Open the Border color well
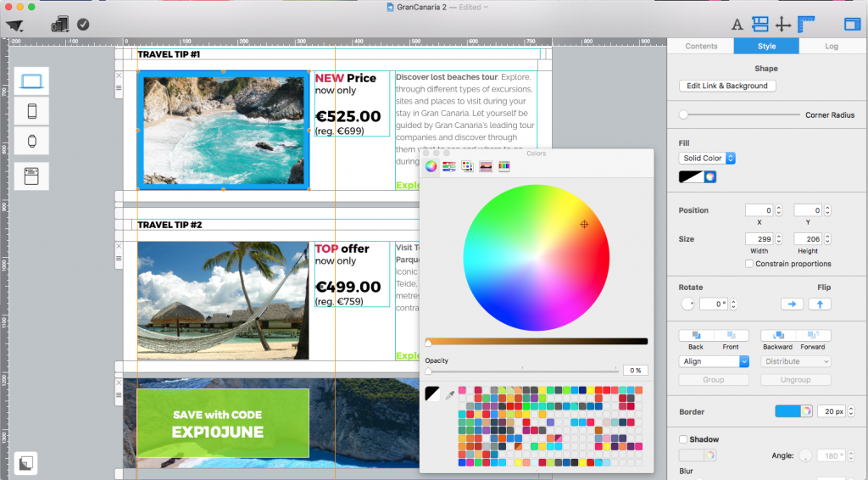The height and width of the screenshot is (480, 868). (793, 410)
